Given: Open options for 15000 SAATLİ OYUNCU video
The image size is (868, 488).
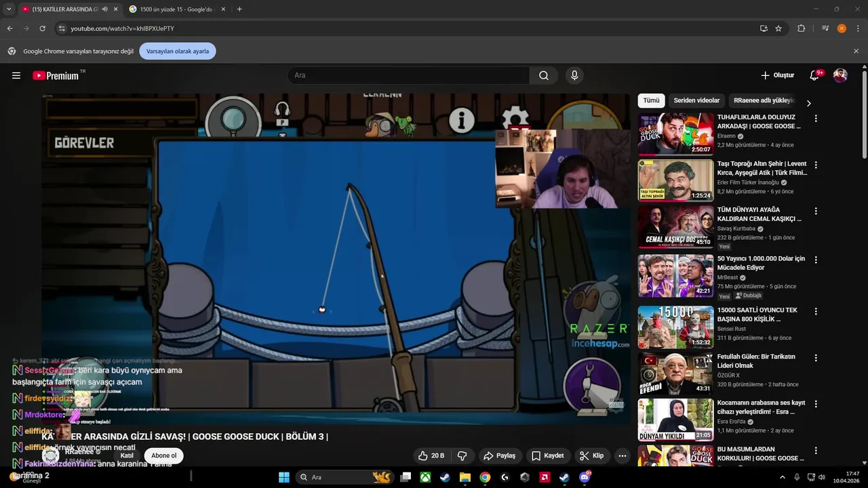Looking at the screenshot, I should [x=816, y=311].
